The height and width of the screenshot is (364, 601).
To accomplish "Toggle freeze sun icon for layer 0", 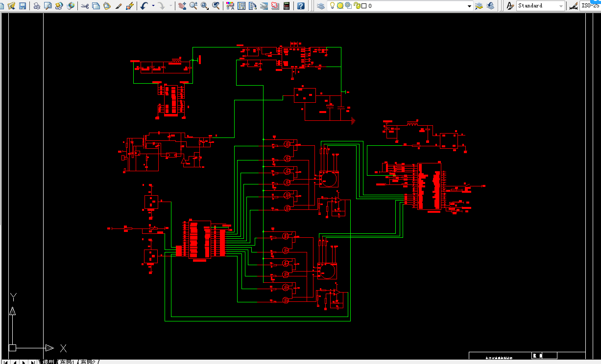I will pyautogui.click(x=340, y=6).
